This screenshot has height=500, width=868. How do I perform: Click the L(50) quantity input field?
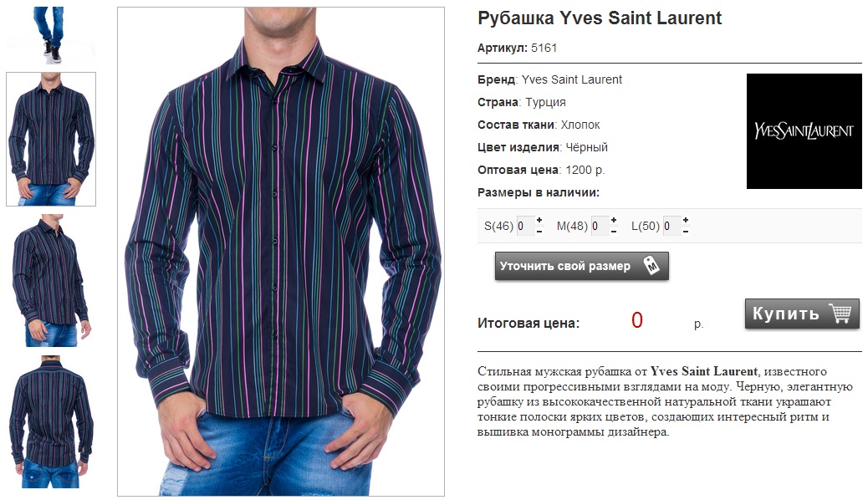coord(671,226)
